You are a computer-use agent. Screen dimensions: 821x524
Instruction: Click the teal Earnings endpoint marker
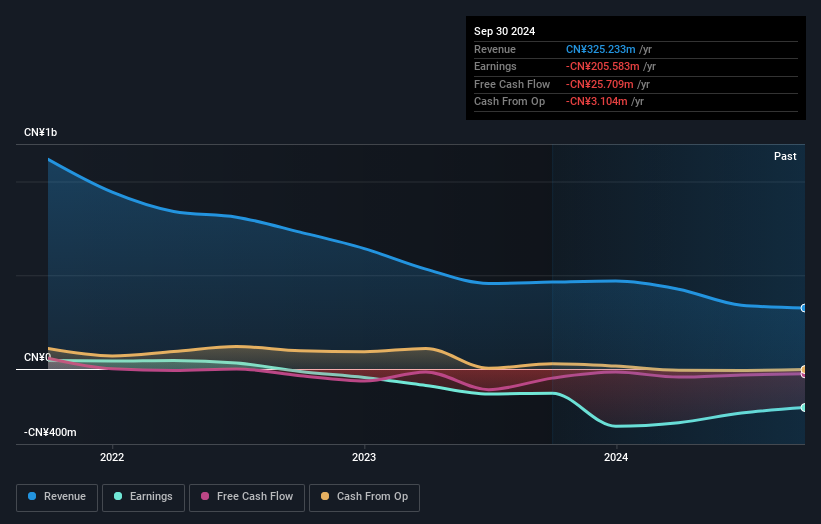(x=804, y=407)
